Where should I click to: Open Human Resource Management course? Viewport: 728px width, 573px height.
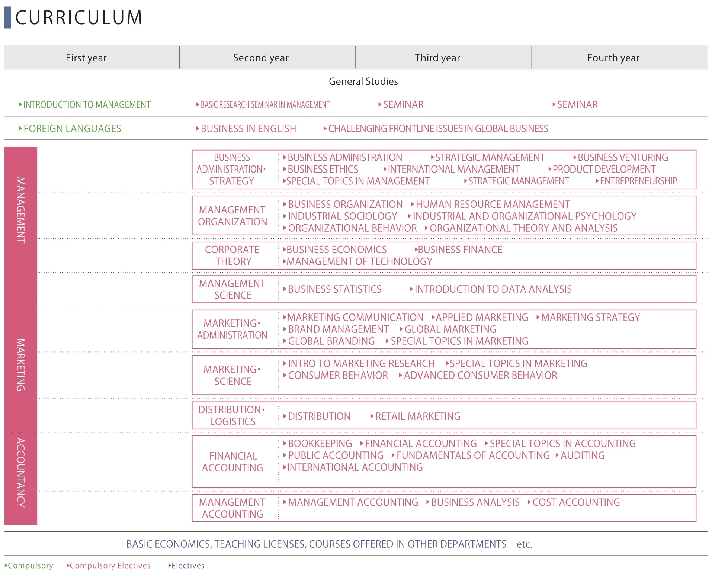(x=492, y=205)
